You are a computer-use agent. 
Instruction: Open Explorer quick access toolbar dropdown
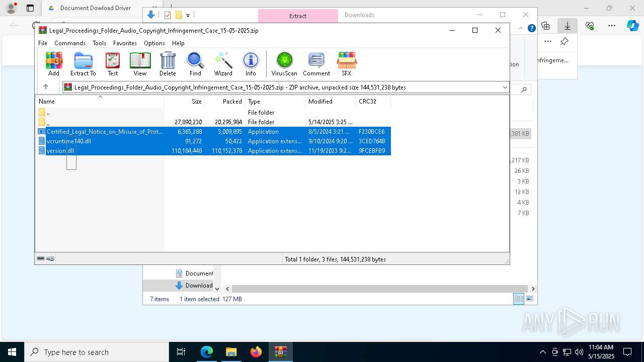(188, 16)
